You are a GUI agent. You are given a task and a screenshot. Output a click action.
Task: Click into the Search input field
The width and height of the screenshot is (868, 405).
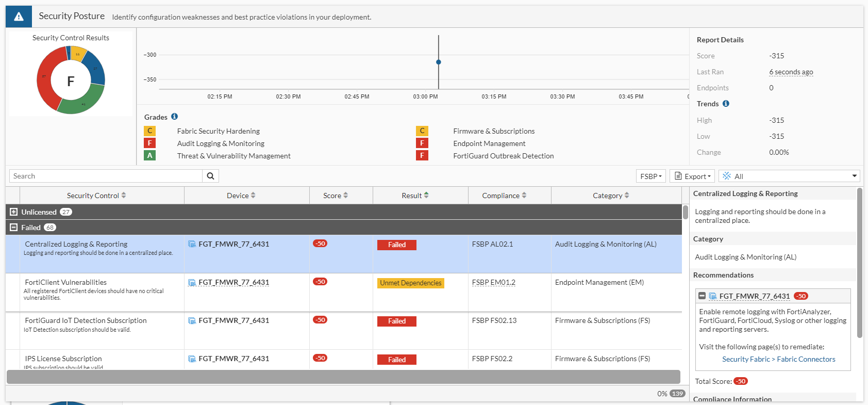(x=106, y=176)
